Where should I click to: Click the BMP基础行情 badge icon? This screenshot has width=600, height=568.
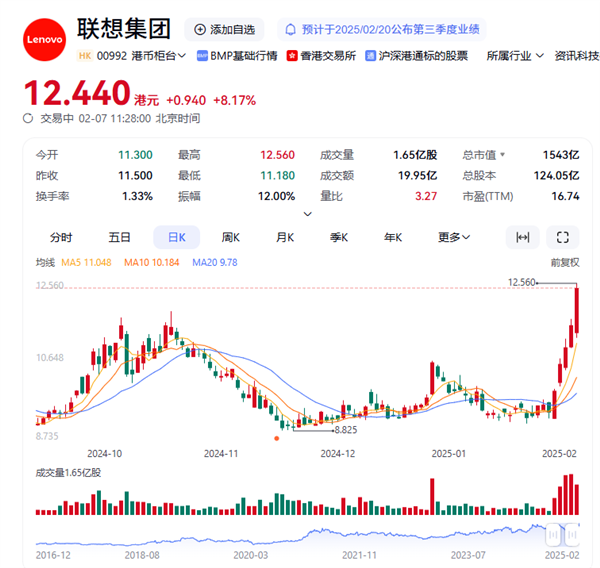point(203,56)
